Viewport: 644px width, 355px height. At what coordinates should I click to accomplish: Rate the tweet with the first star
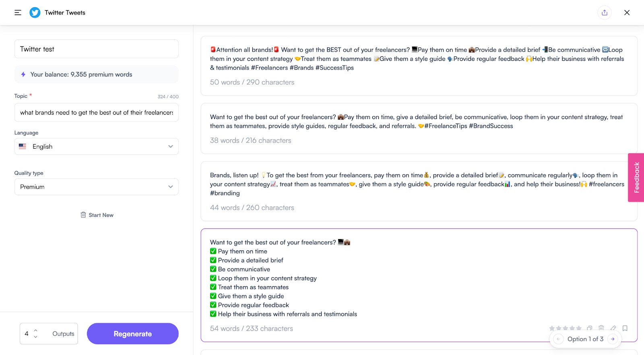(552, 328)
